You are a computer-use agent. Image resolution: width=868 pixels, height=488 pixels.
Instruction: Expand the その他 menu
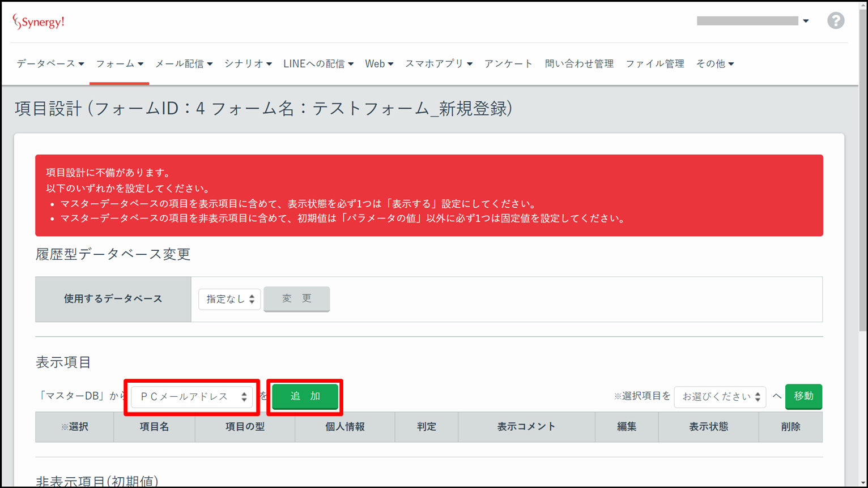pyautogui.click(x=714, y=64)
